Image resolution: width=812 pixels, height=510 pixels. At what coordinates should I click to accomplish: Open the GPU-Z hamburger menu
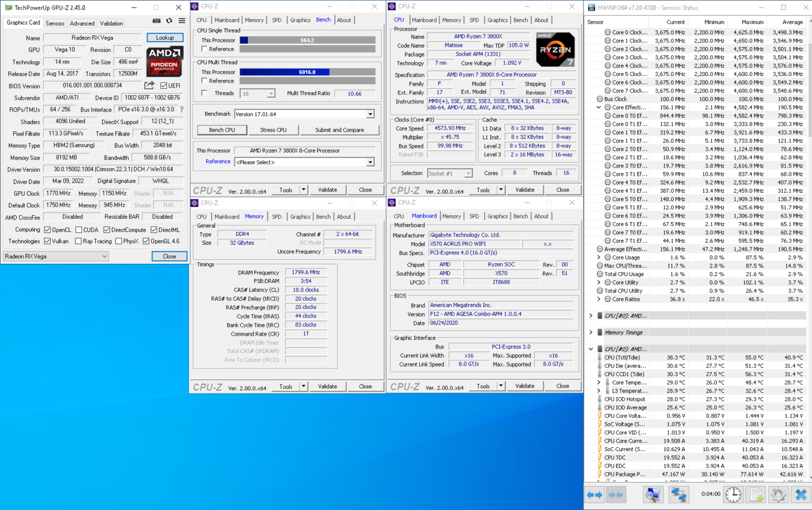pyautogui.click(x=181, y=21)
